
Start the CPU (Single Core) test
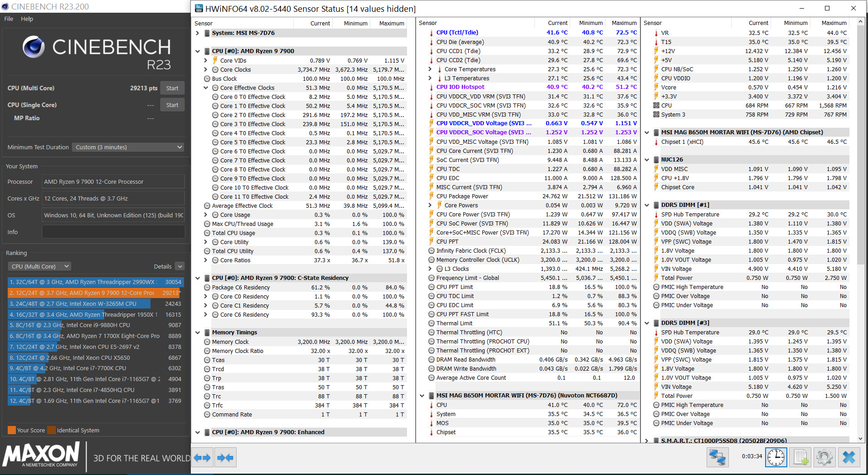coord(172,105)
